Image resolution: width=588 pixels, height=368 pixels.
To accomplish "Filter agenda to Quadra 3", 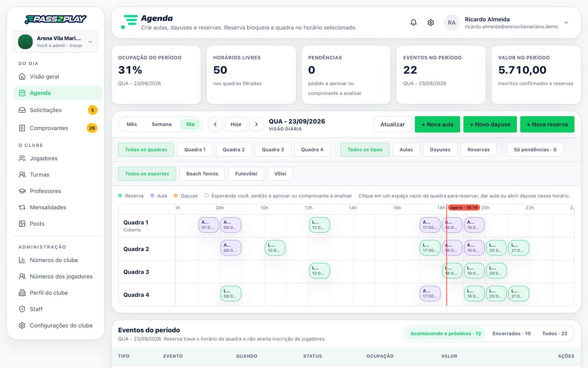I will [x=273, y=149].
